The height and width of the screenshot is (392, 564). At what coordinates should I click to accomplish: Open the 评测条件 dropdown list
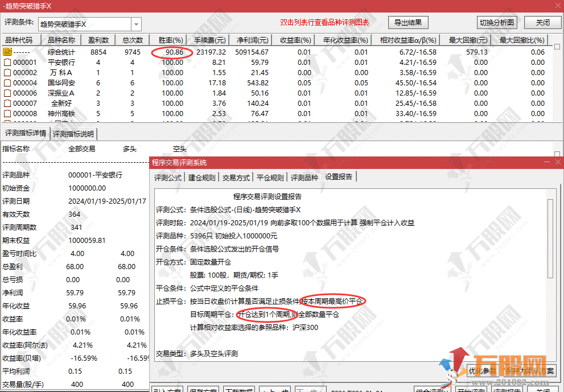click(136, 24)
